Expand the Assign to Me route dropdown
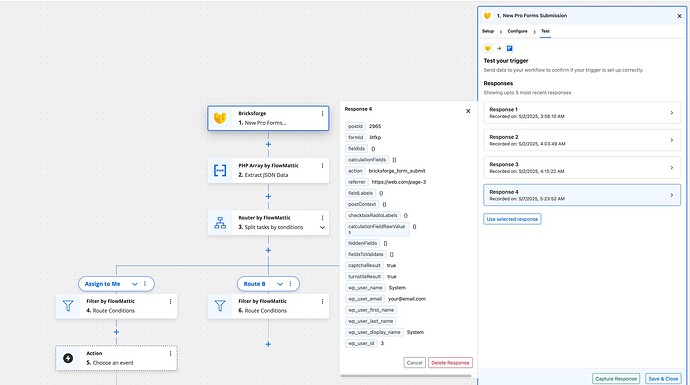The image size is (690, 385). [135, 284]
